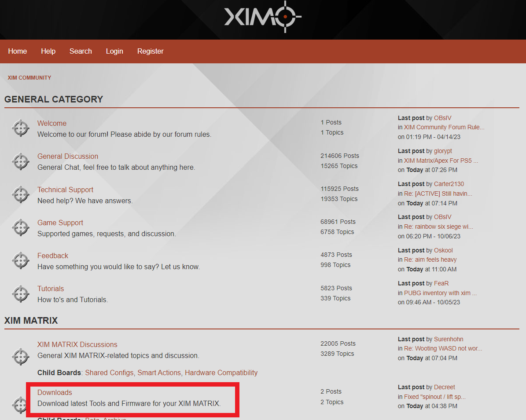Viewport: 526px width, 420px height.
Task: Click the crosshair icon beside Tutorials board
Action: tap(21, 294)
